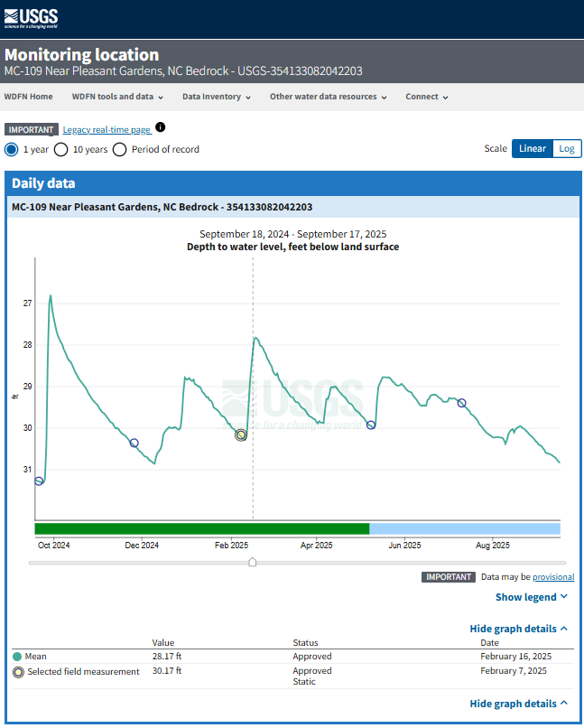Click the info icon beside Legacy real-time page

pyautogui.click(x=161, y=128)
